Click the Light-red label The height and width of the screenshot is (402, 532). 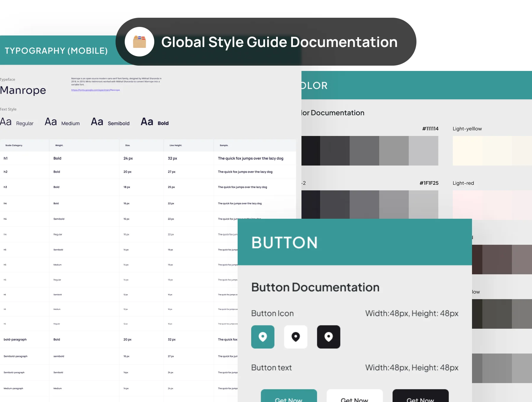[x=463, y=183]
